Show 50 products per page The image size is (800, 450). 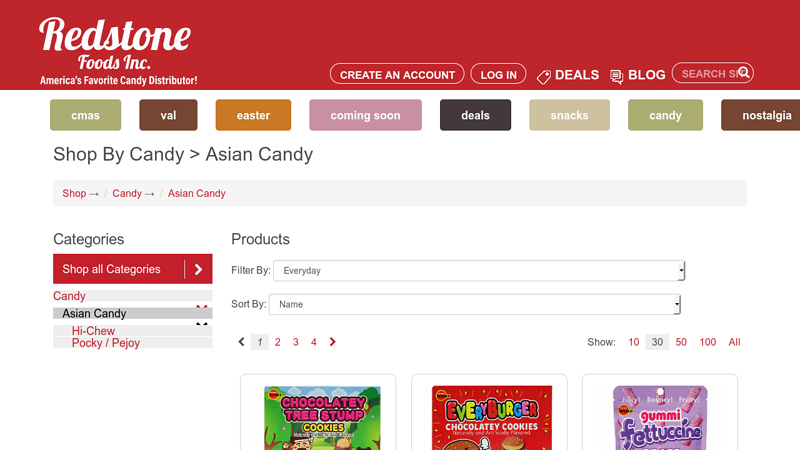tap(681, 342)
